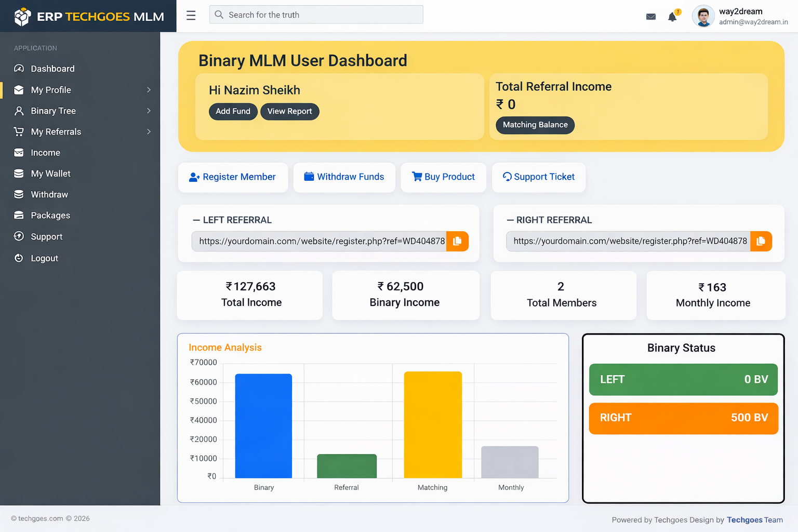Viewport: 798px width, 532px height.
Task: Click the ERP Techgoes MLM logo icon
Action: (22, 16)
